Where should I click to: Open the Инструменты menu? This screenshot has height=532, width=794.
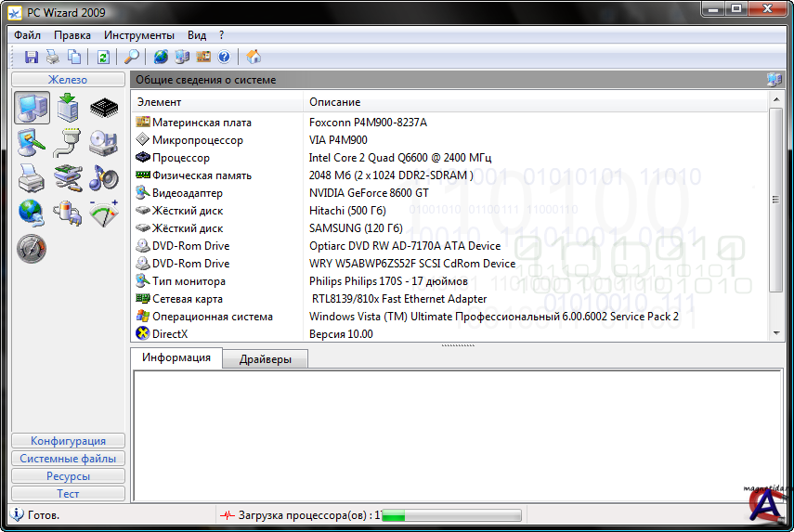139,34
